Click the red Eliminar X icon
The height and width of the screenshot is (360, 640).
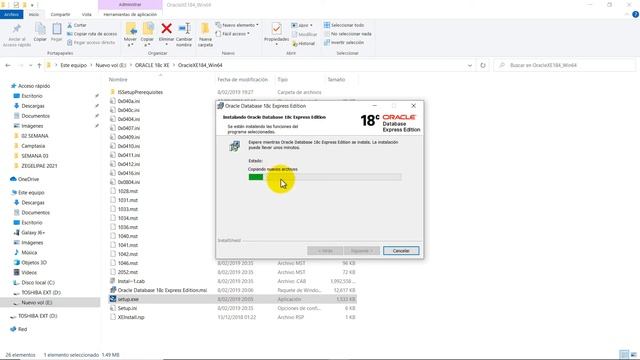pyautogui.click(x=166, y=29)
